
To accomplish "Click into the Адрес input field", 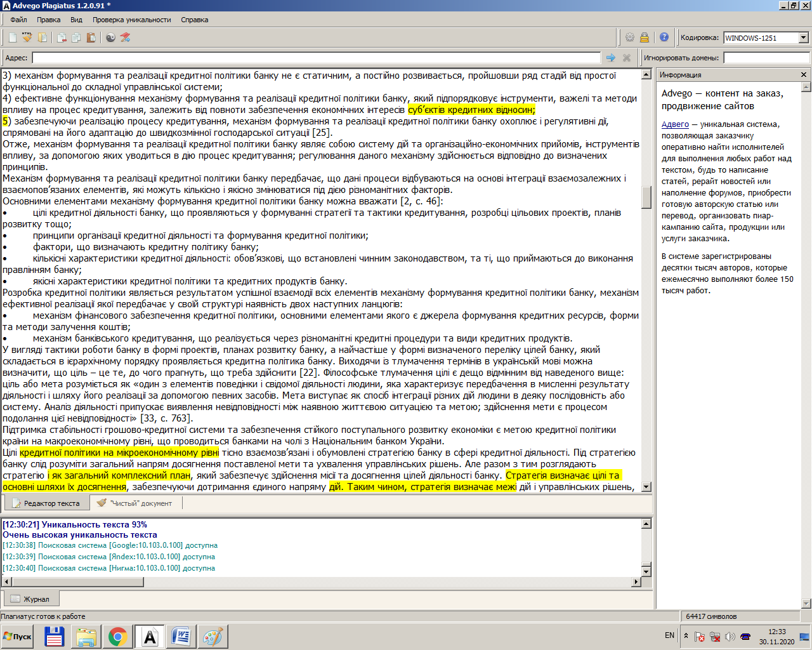I will [316, 58].
